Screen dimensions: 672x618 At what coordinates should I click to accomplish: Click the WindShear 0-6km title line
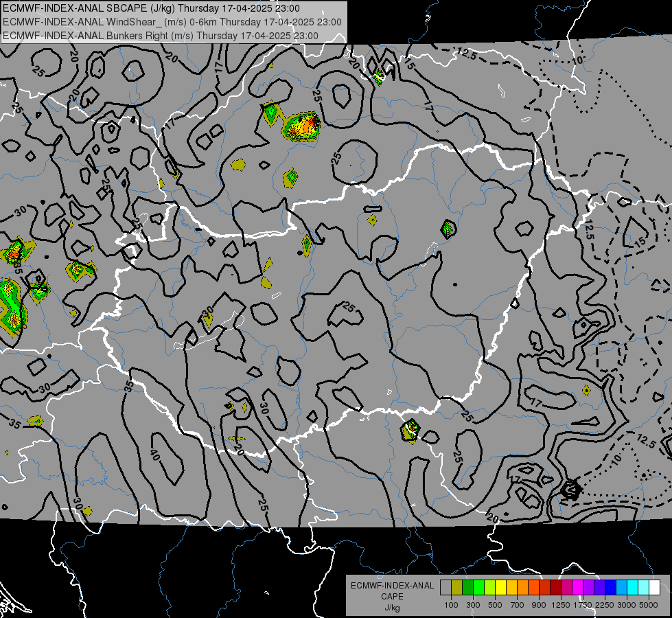[x=172, y=22]
